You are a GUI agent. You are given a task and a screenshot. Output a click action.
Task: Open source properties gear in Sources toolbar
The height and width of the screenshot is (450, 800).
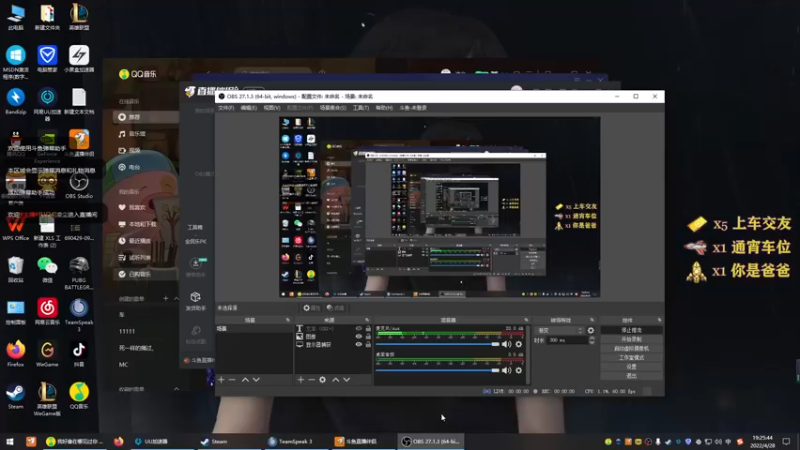(322, 380)
